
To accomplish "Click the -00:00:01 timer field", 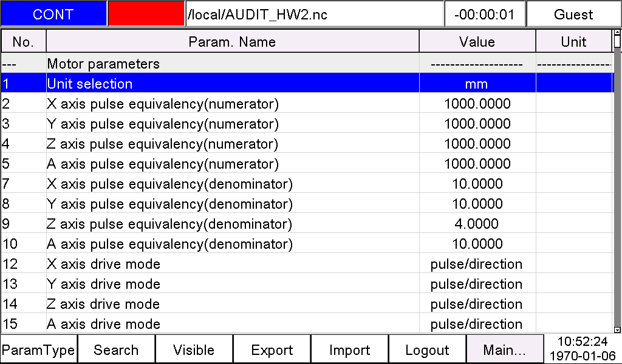I will [x=485, y=15].
